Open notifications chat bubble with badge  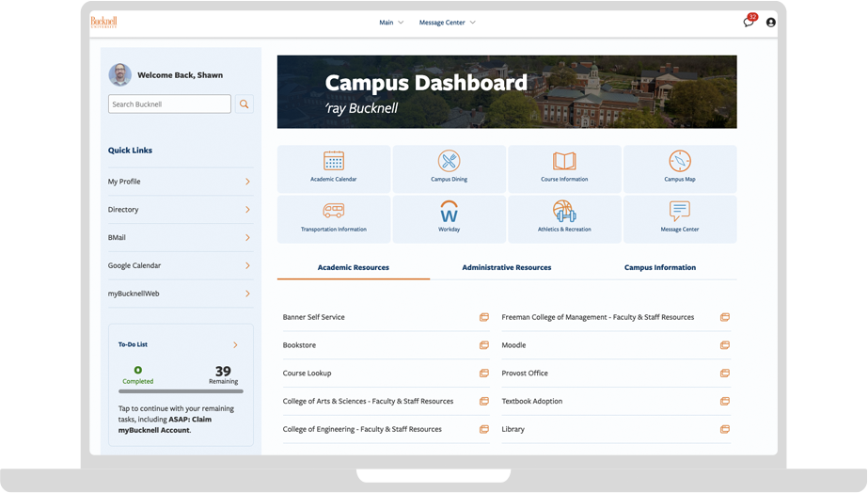pyautogui.click(x=749, y=22)
